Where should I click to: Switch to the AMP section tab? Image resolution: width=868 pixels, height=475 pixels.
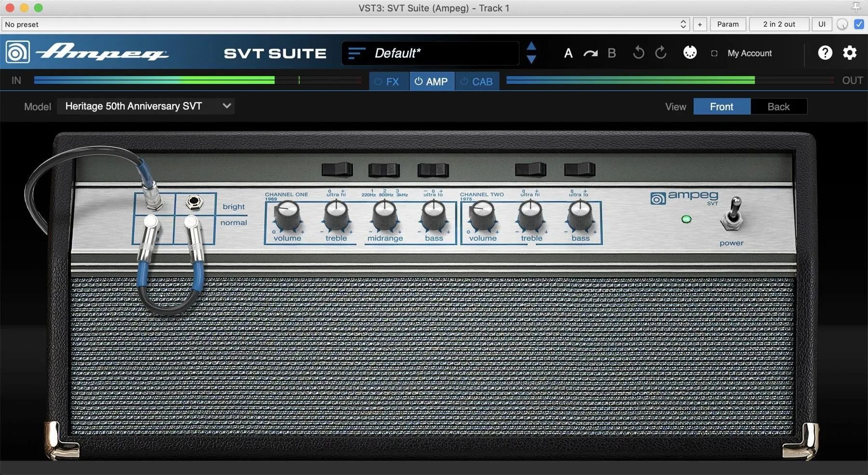432,81
